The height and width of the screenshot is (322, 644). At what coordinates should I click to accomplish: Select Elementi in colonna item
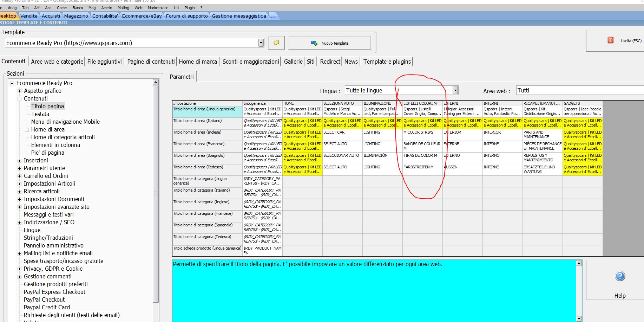coord(55,145)
